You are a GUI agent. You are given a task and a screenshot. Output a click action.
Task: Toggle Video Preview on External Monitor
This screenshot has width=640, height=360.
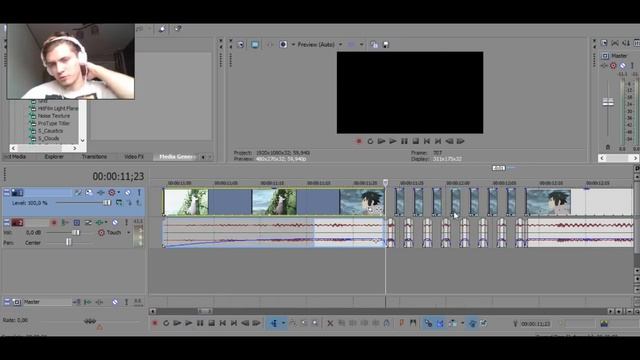pyautogui.click(x=255, y=44)
